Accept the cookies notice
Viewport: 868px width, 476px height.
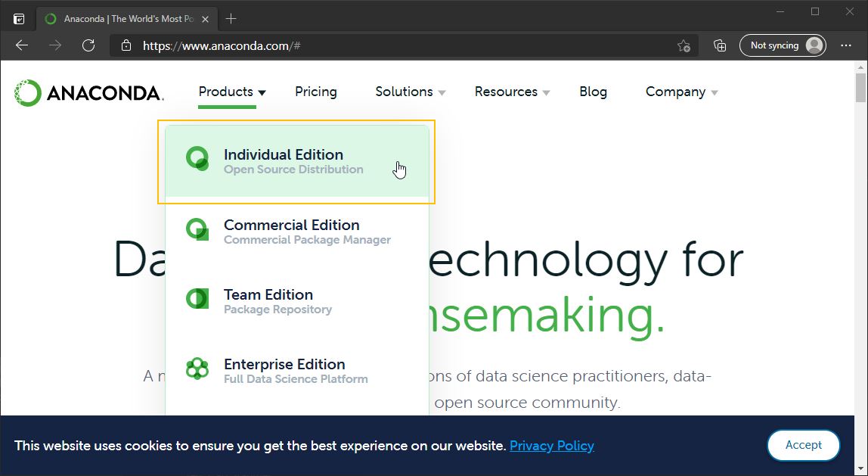coord(803,445)
